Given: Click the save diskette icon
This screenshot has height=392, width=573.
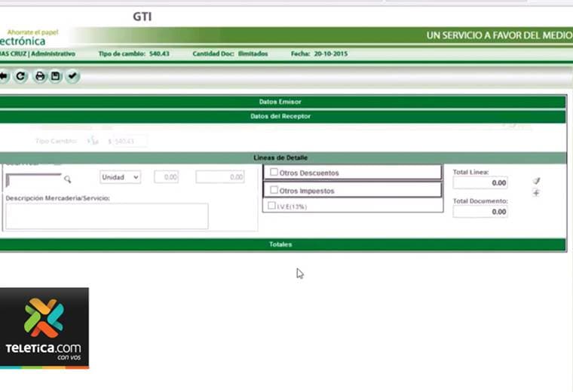Looking at the screenshot, I should [56, 76].
